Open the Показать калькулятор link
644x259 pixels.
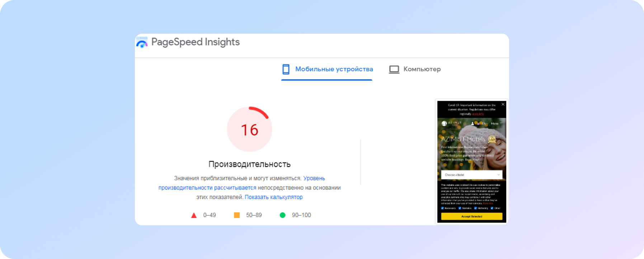274,197
